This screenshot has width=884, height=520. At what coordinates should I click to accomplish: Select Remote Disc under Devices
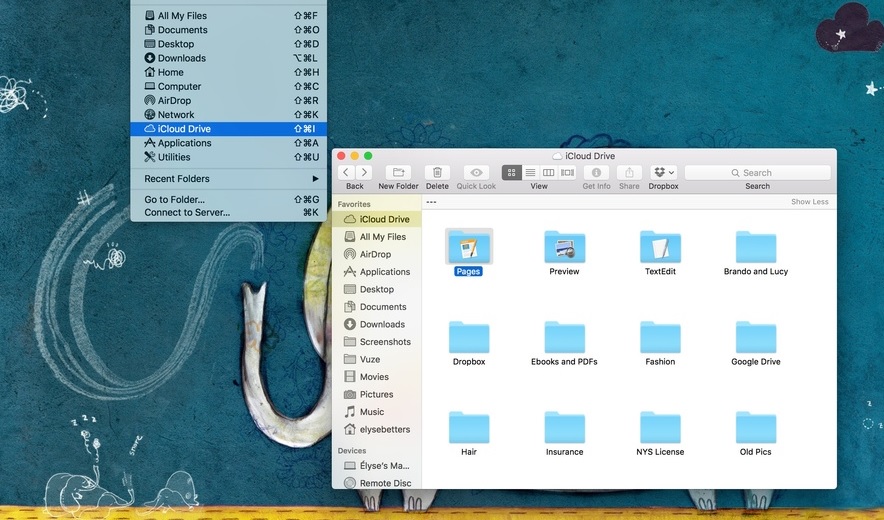(x=377, y=483)
